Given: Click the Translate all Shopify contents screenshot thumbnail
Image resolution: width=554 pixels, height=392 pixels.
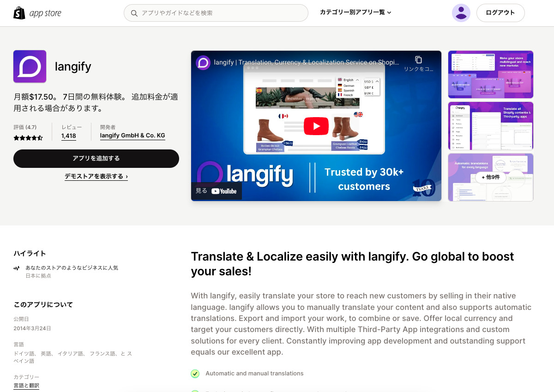Looking at the screenshot, I should coord(490,125).
